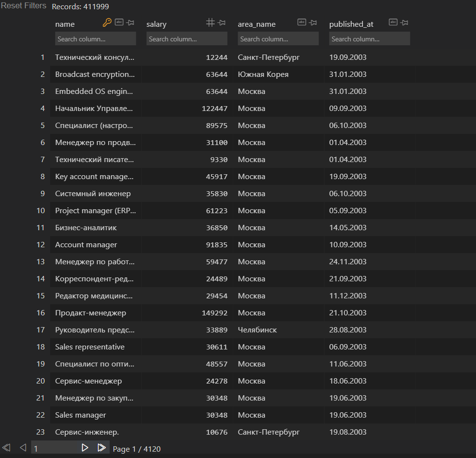Screen dimensions: 476x458
Task: Click the 'Page 1 / 4120' indicator
Action: coord(136,449)
